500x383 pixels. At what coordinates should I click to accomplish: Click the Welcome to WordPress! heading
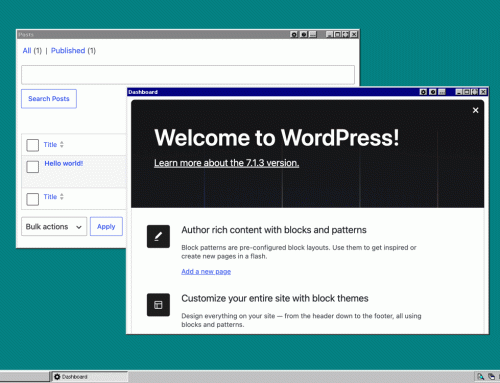(x=277, y=138)
